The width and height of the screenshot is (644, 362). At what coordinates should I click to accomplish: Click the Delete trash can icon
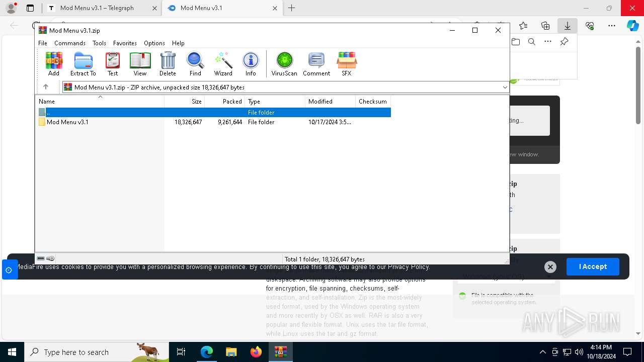pos(168,64)
